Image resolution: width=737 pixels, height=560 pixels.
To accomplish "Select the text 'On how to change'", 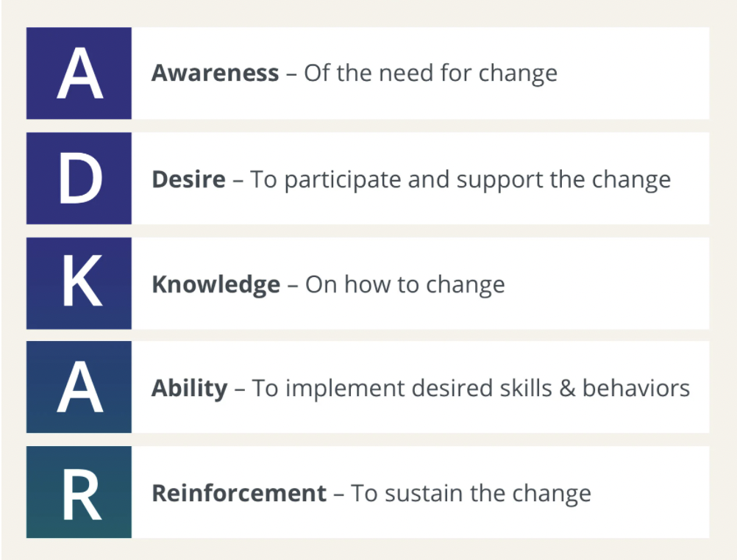I will (x=405, y=284).
